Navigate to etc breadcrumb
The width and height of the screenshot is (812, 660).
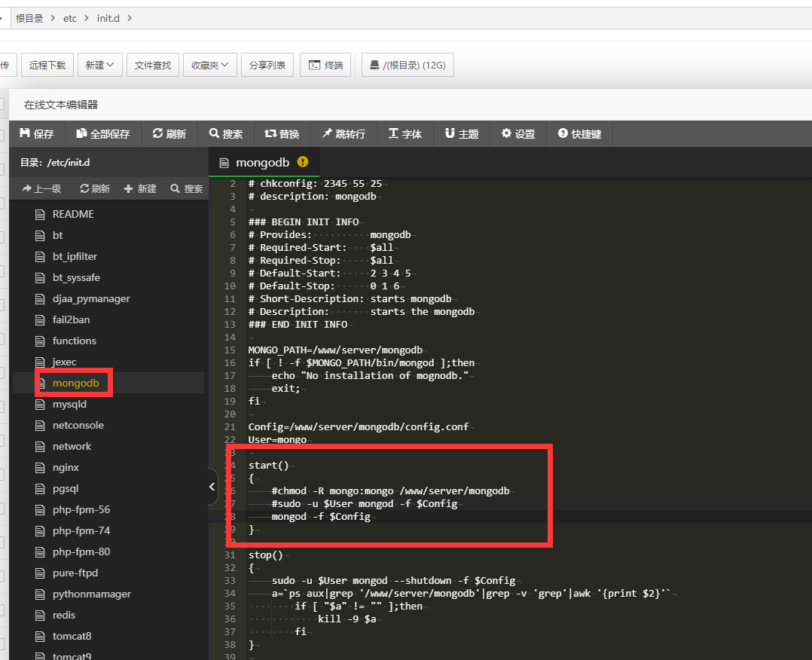click(x=70, y=19)
